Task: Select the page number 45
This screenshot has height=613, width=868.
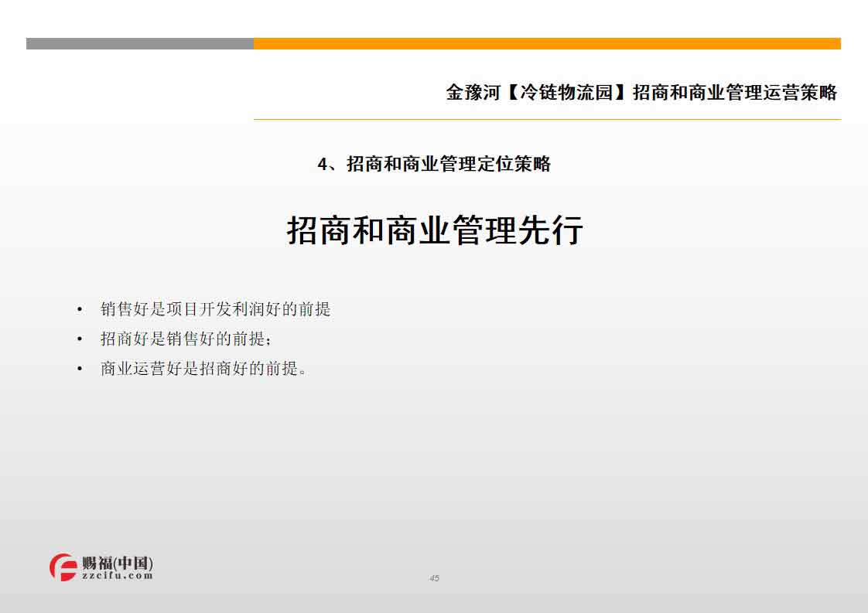Action: (434, 578)
